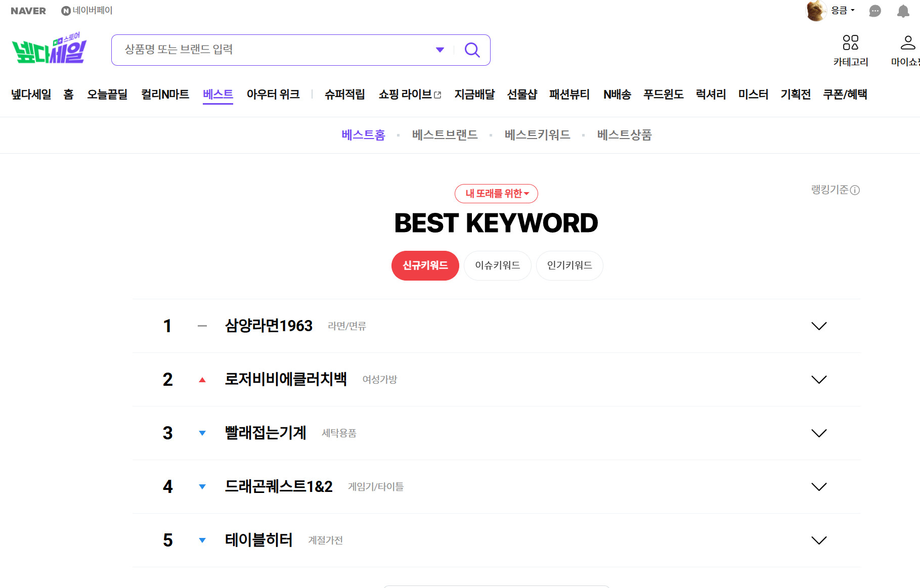Open keyword 드래곤퀘스트1&2
The width and height of the screenshot is (920, 588).
(279, 487)
